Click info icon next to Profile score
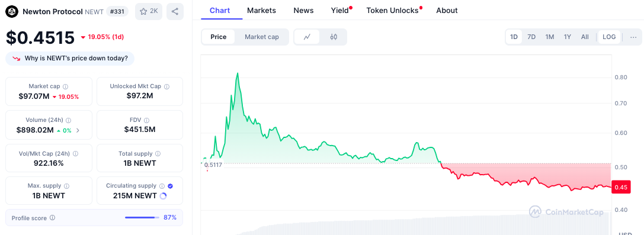This screenshot has height=235, width=644. [52, 218]
